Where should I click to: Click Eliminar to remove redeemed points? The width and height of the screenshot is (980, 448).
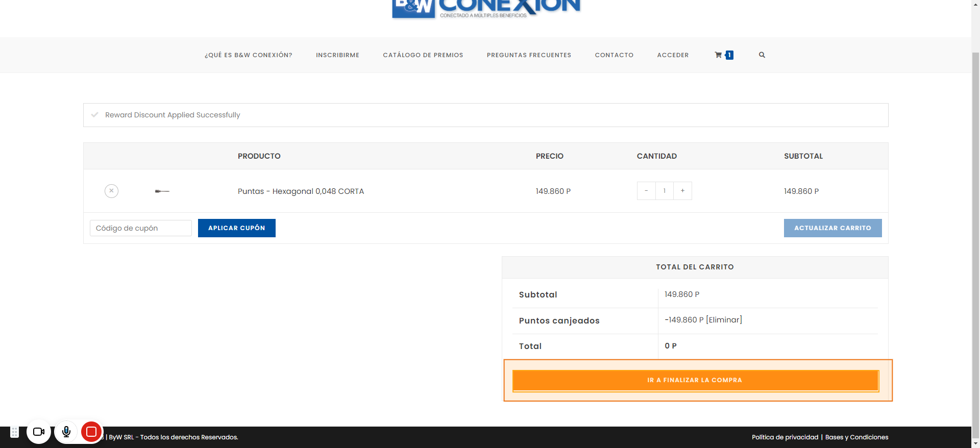(x=724, y=320)
